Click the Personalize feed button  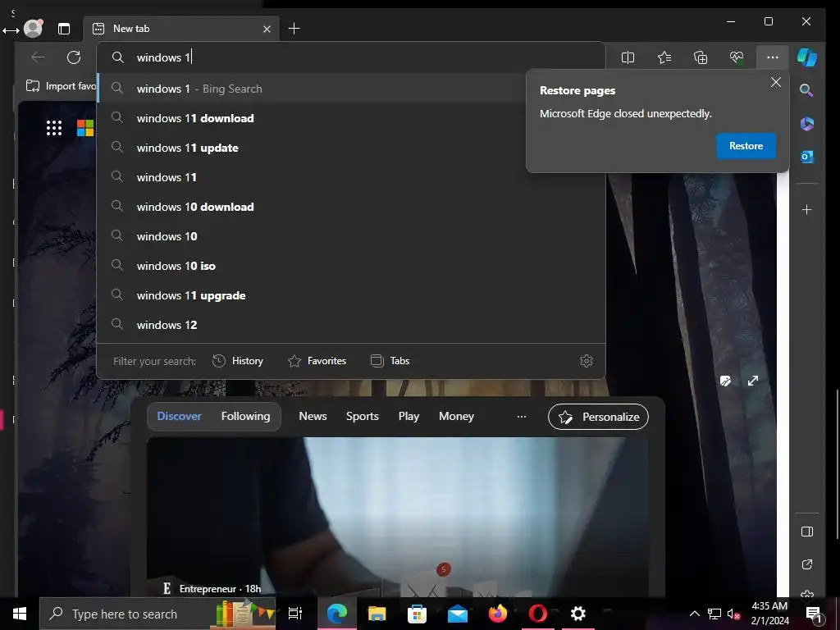(x=598, y=417)
